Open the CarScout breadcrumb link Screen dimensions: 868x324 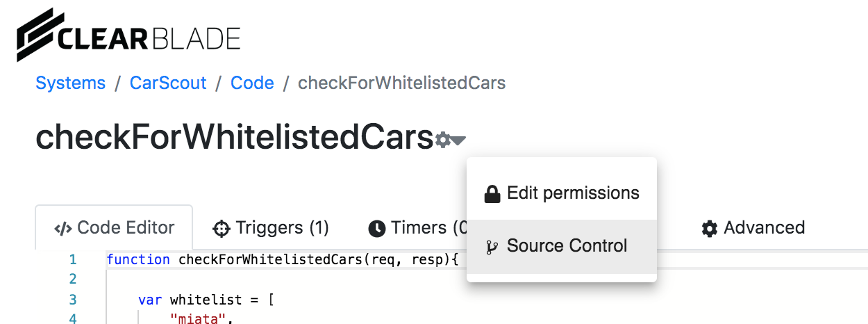[168, 83]
